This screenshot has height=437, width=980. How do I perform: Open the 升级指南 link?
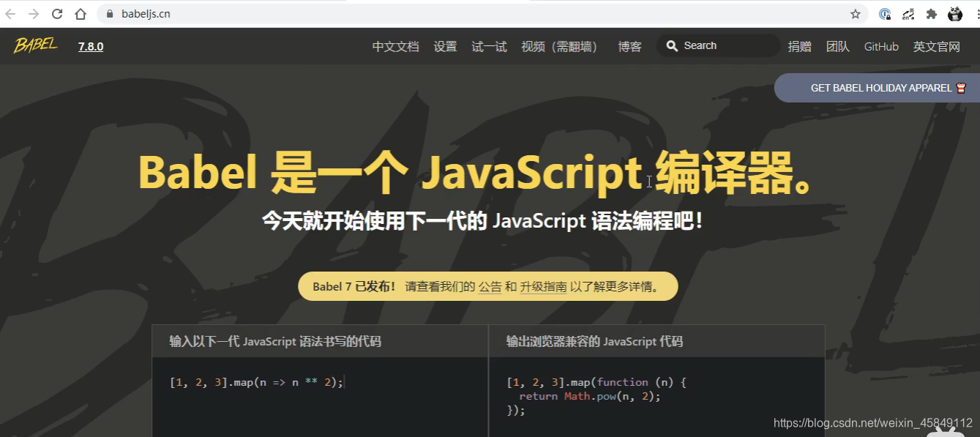(543, 287)
